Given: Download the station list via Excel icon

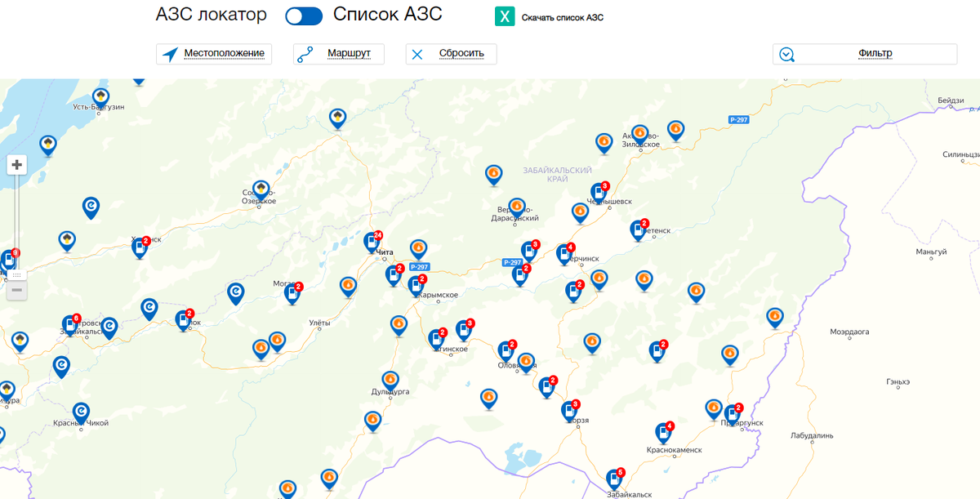Looking at the screenshot, I should pos(505,16).
